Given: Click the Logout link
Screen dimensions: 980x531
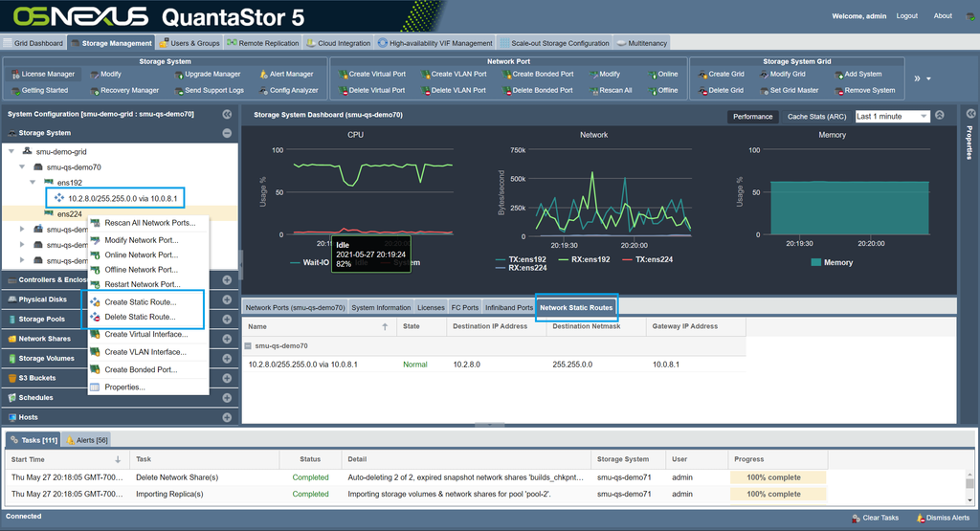Looking at the screenshot, I should (x=906, y=16).
